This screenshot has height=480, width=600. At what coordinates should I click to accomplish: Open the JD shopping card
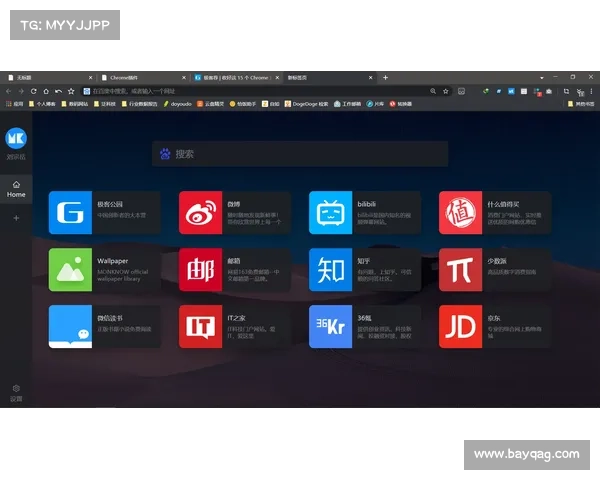point(495,327)
